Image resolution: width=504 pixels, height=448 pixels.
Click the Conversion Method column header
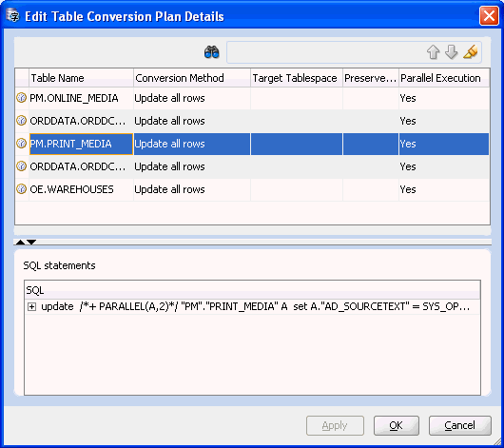(x=192, y=78)
